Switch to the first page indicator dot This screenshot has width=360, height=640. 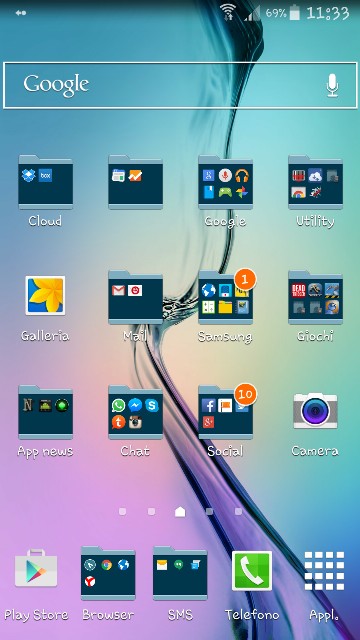(x=122, y=511)
